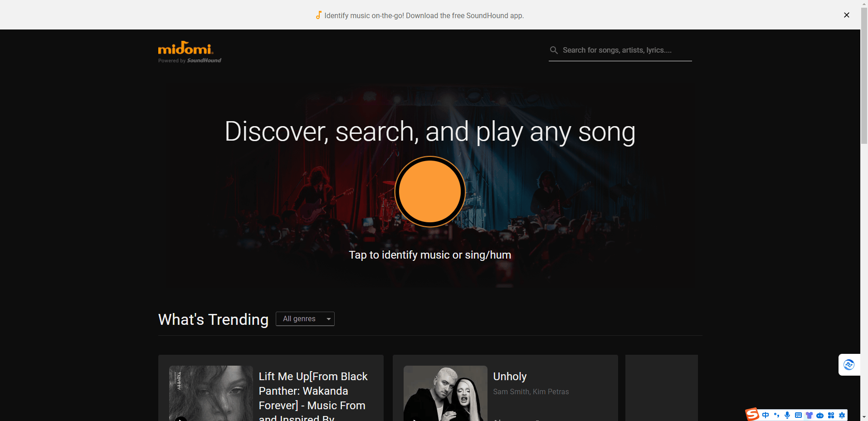This screenshot has height=421, width=868.
Task: Click the Unholy album cover thumbnail
Action: [x=445, y=393]
